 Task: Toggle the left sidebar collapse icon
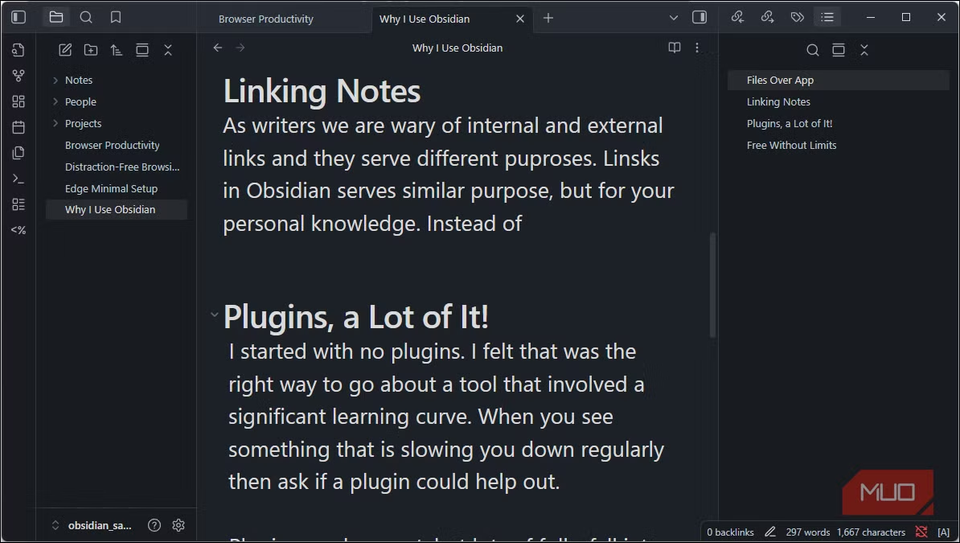tap(19, 17)
